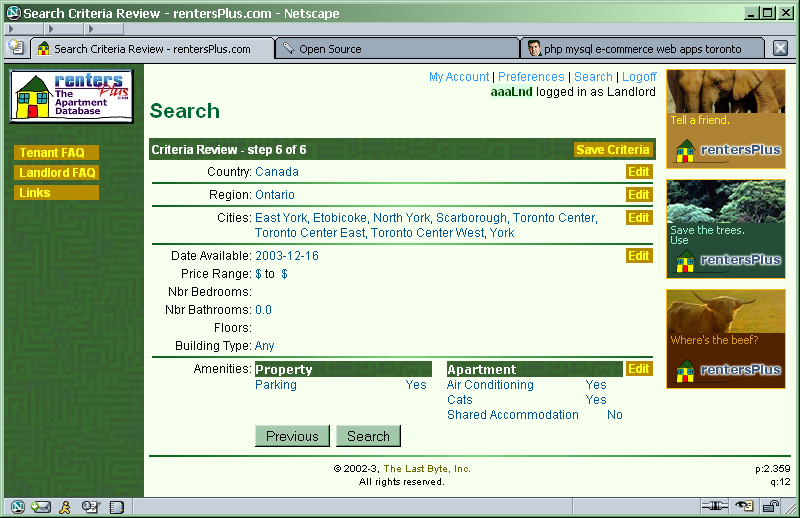Open Address Book icon in status bar

point(116,506)
